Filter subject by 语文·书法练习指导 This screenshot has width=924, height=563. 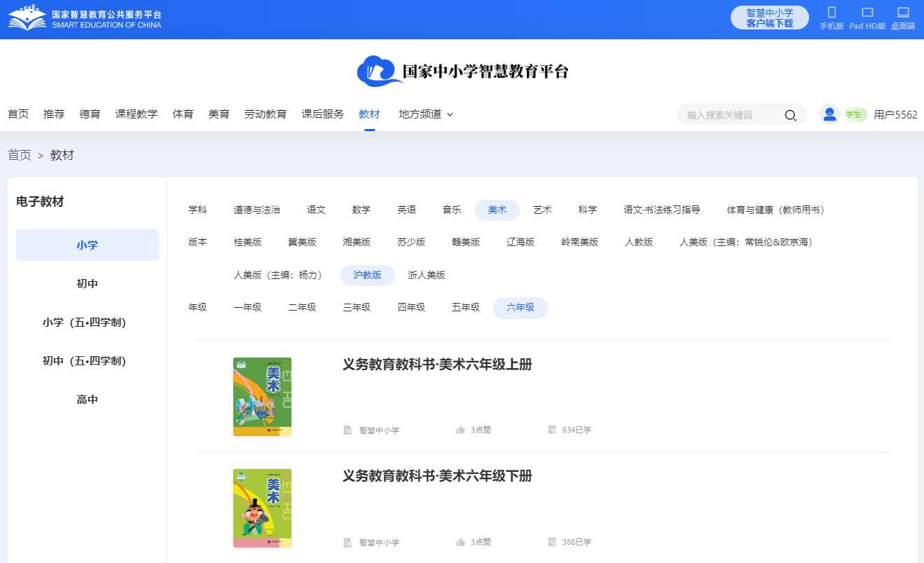662,210
